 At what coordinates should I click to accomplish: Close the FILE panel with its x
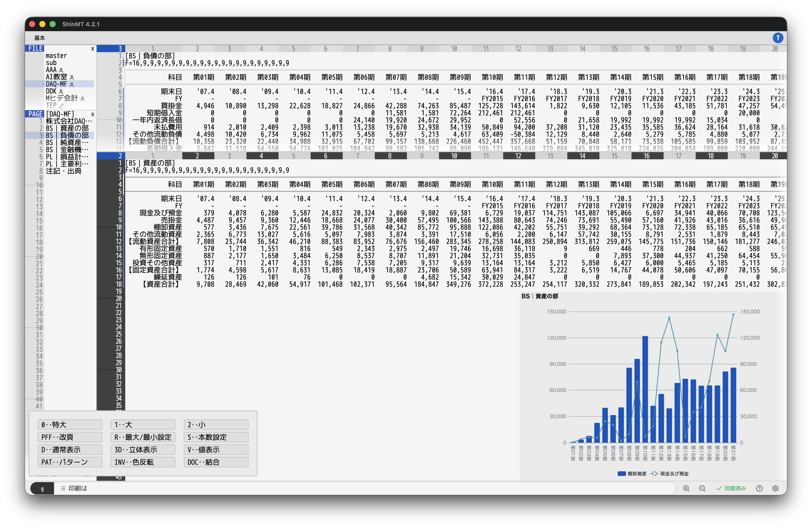click(92, 49)
